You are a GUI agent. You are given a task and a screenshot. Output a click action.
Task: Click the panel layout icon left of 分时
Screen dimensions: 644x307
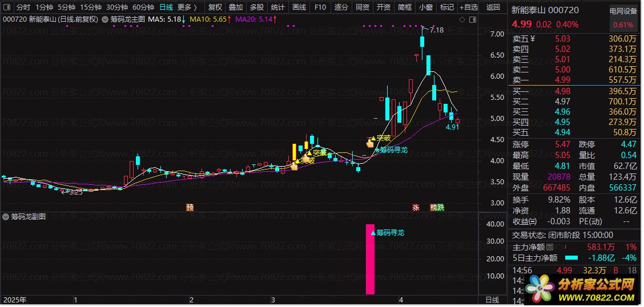7,7
